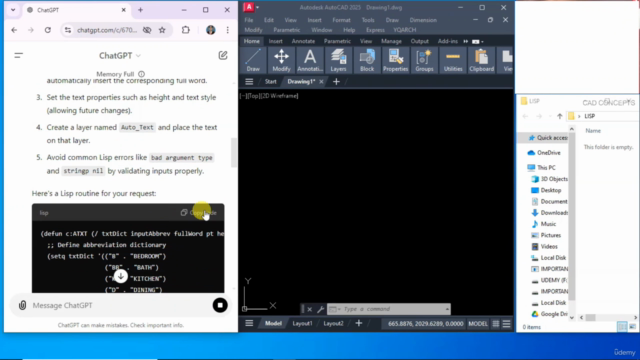Screen dimensions: 640x360
Task: Go up one folder level in Explorer
Action: pos(560,116)
